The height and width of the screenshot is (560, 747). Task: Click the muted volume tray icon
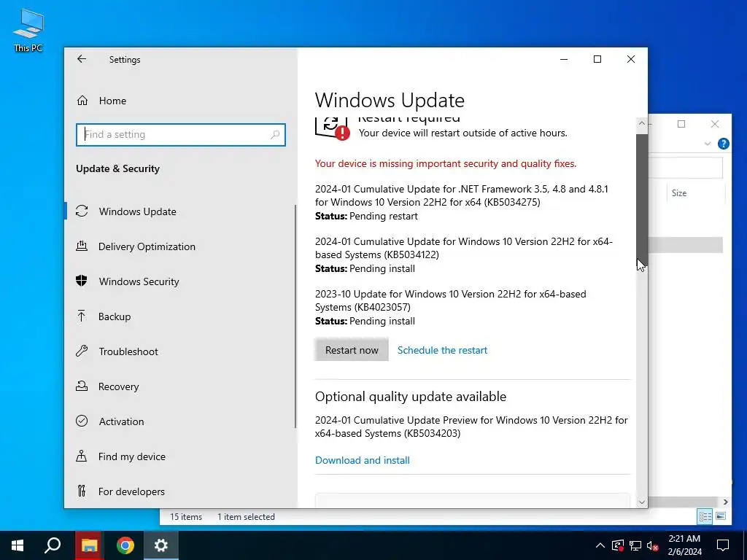coord(652,545)
